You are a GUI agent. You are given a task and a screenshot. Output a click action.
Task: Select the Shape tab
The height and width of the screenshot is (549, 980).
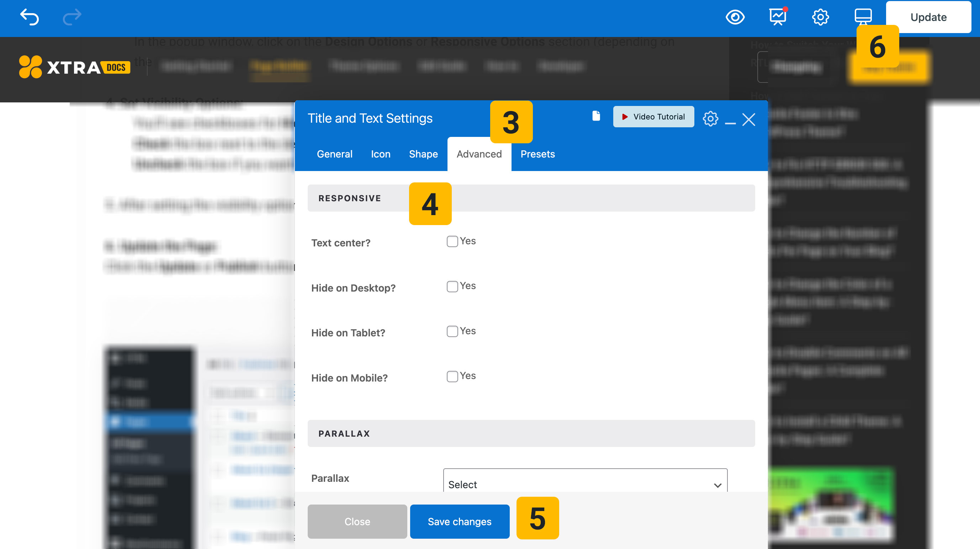click(423, 154)
